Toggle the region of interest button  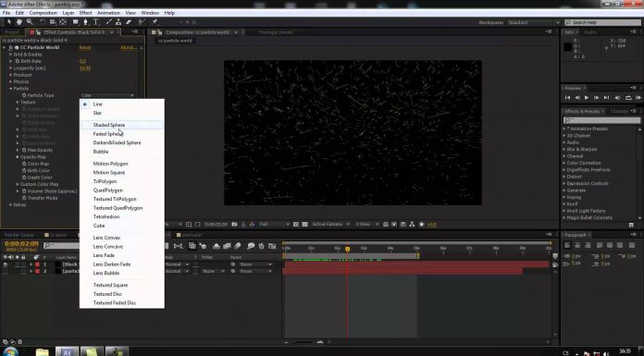198,224
